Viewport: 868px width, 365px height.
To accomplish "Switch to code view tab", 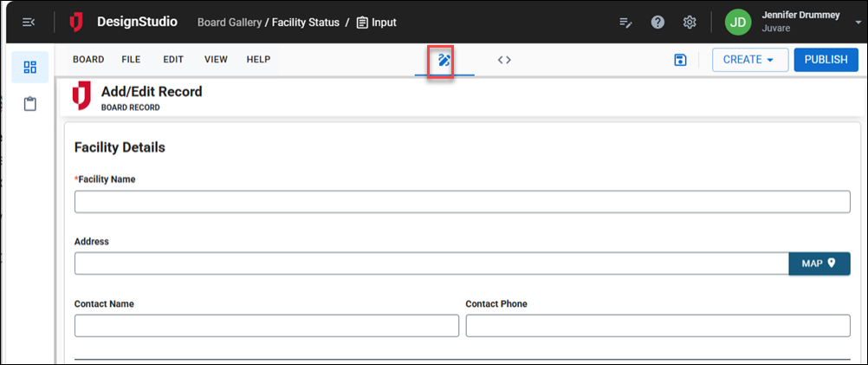I will (x=504, y=60).
